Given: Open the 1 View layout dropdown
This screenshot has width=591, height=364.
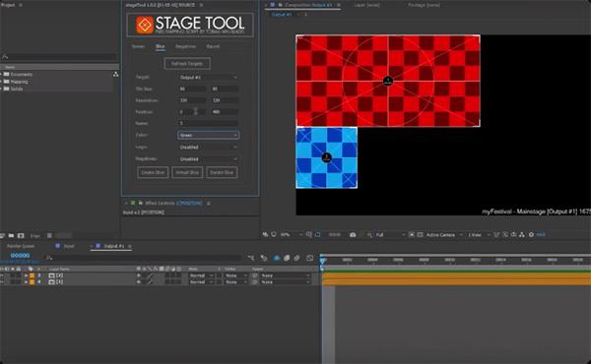Looking at the screenshot, I should (479, 234).
